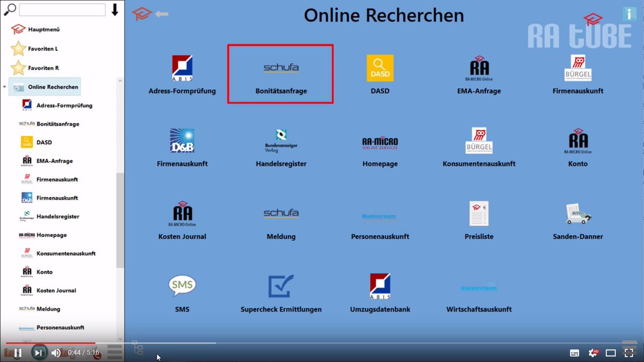Click the red graduation cap logo beside the back arrow
The width and height of the screenshot is (644, 362).
click(x=142, y=14)
